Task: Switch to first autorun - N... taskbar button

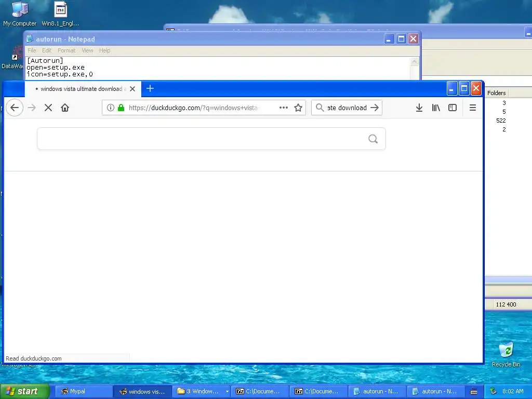Action: point(377,391)
